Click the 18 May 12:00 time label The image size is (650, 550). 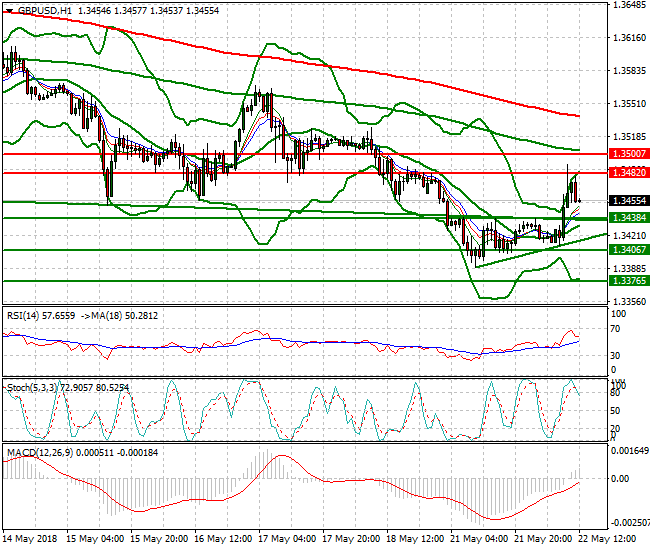[x=415, y=539]
